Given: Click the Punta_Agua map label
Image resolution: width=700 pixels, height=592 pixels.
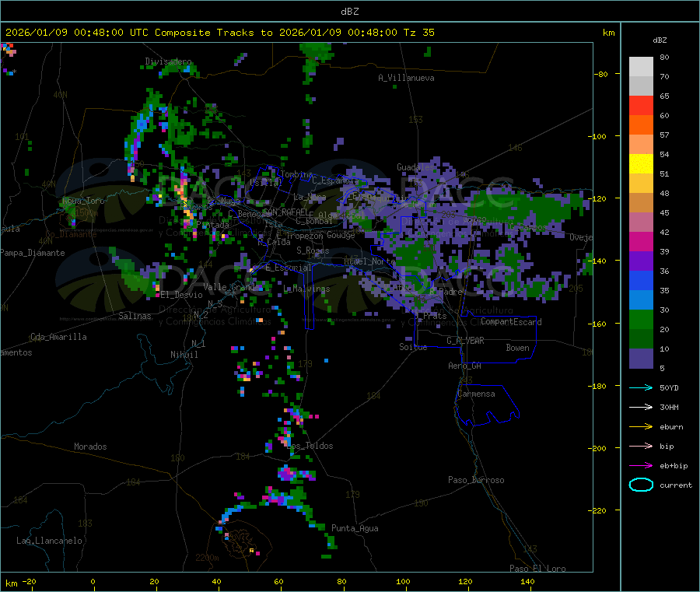Looking at the screenshot, I should (355, 528).
